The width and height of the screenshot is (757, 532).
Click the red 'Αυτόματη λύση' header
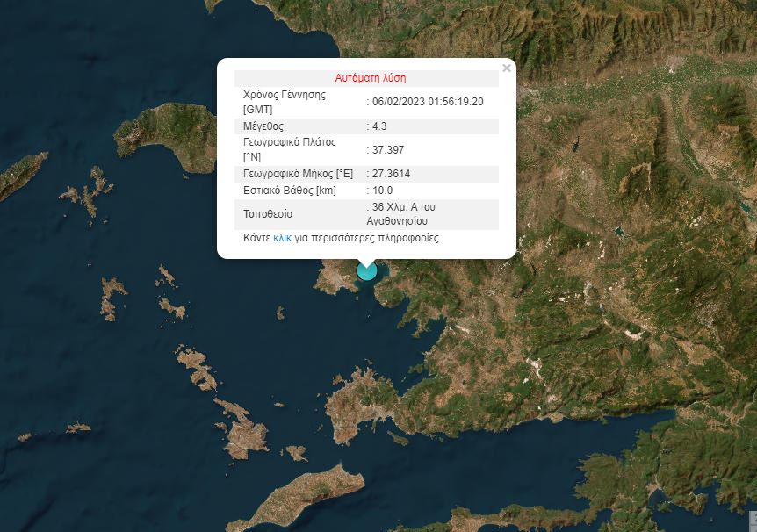click(x=370, y=78)
